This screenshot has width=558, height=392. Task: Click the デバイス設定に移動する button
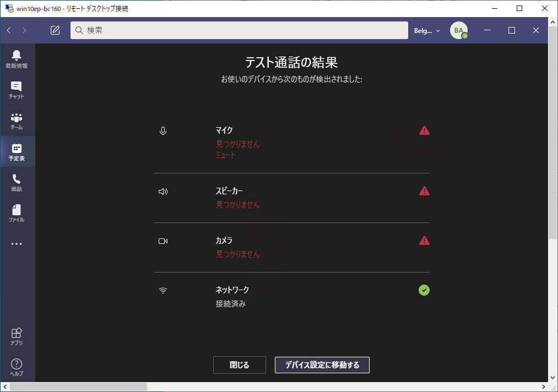(x=322, y=365)
